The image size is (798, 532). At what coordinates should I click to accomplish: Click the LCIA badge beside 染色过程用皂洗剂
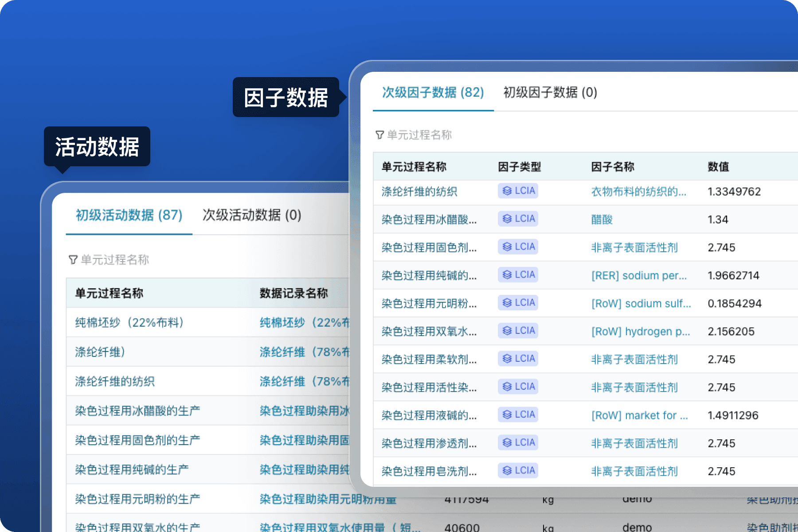[x=517, y=470]
